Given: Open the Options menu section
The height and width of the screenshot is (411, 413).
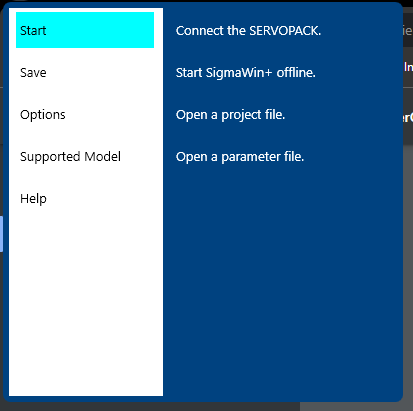Looking at the screenshot, I should point(85,114).
